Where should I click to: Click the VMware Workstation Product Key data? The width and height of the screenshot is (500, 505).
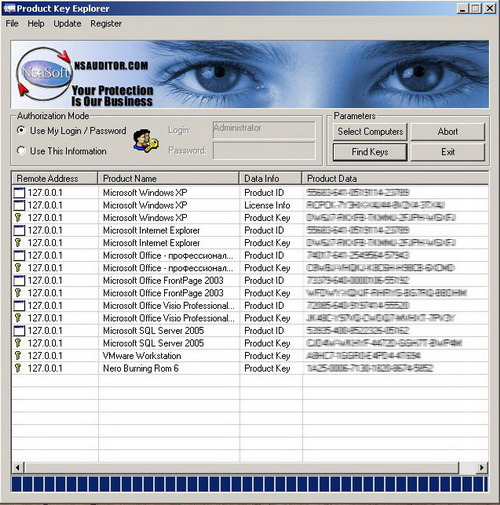tap(363, 356)
